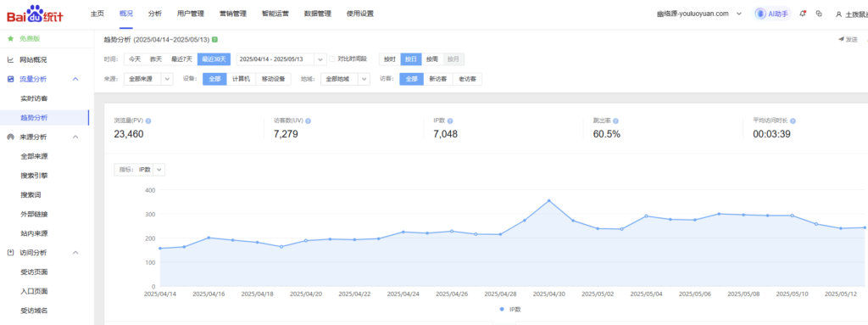The height and width of the screenshot is (325, 868).
Task: Click the AI助手 round icon
Action: tap(760, 14)
